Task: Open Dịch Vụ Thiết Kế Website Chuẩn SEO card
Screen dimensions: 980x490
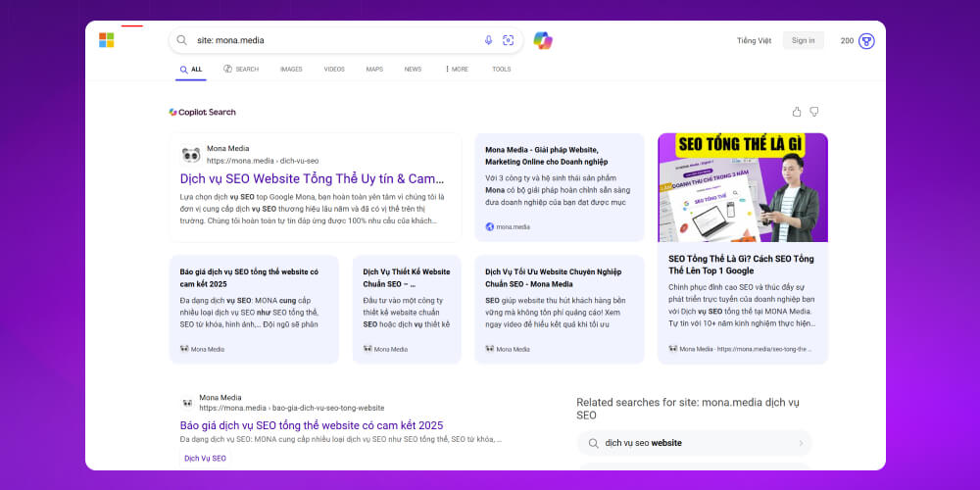Action: 407,310
